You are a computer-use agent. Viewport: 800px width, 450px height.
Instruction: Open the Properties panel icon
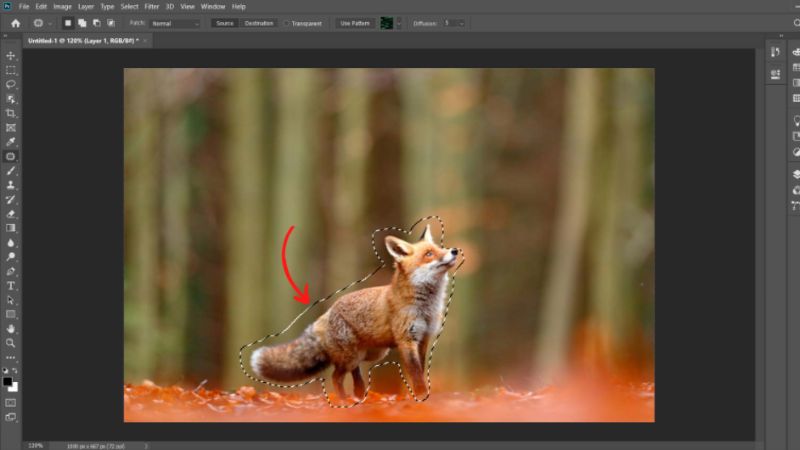(x=775, y=74)
